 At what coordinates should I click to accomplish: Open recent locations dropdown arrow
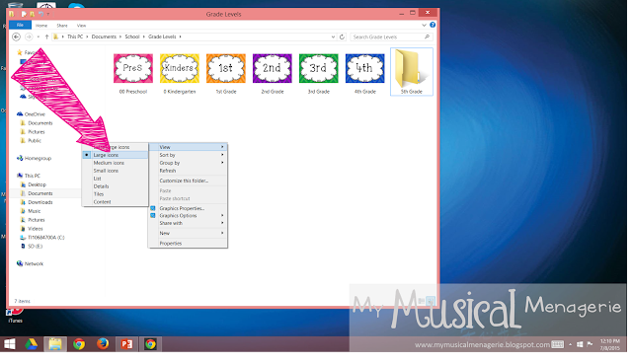coord(38,36)
